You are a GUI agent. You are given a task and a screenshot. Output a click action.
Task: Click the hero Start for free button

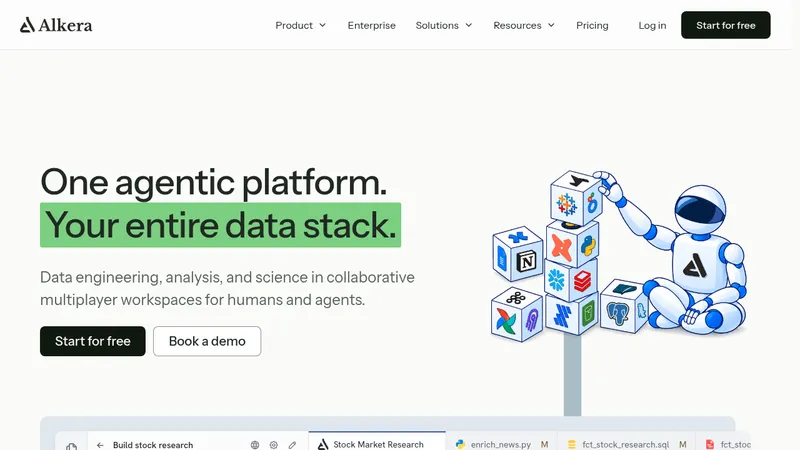point(93,341)
